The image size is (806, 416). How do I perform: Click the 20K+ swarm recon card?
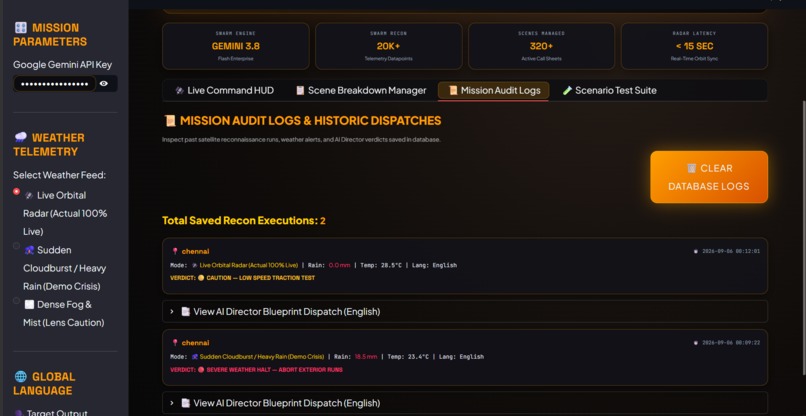[389, 46]
